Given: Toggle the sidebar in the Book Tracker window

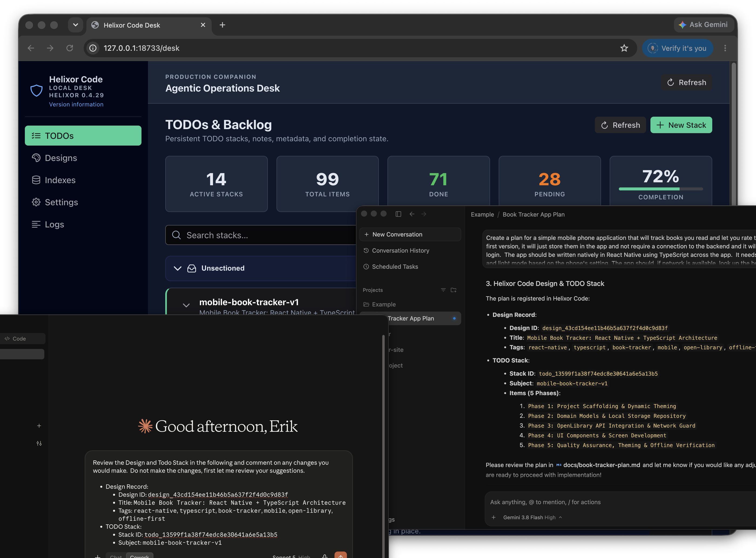Looking at the screenshot, I should coord(399,214).
